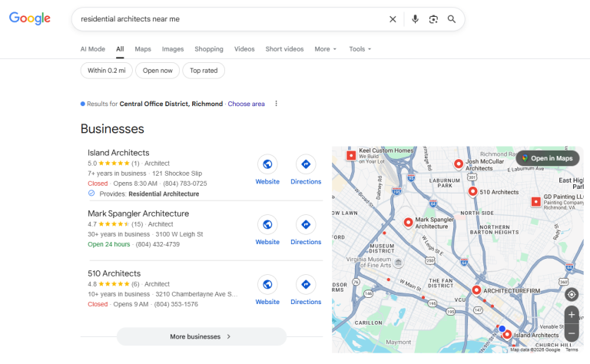
Task: Open Google Lens image search icon
Action: point(433,19)
